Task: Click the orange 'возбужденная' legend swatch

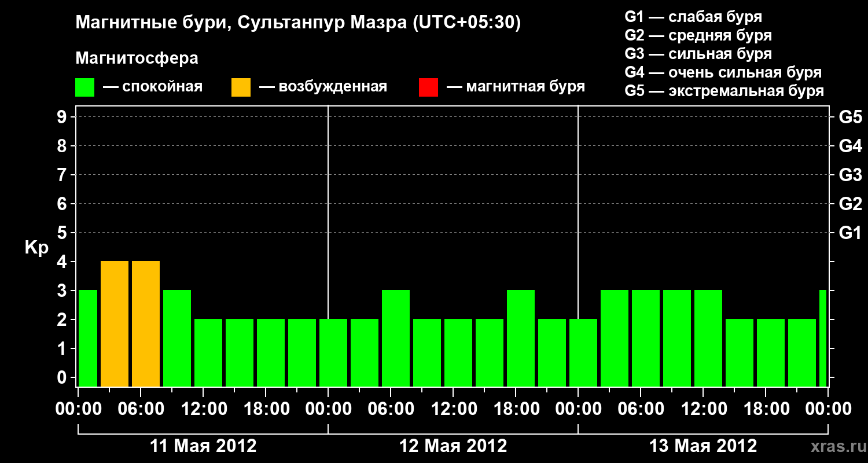Action: 241,87
